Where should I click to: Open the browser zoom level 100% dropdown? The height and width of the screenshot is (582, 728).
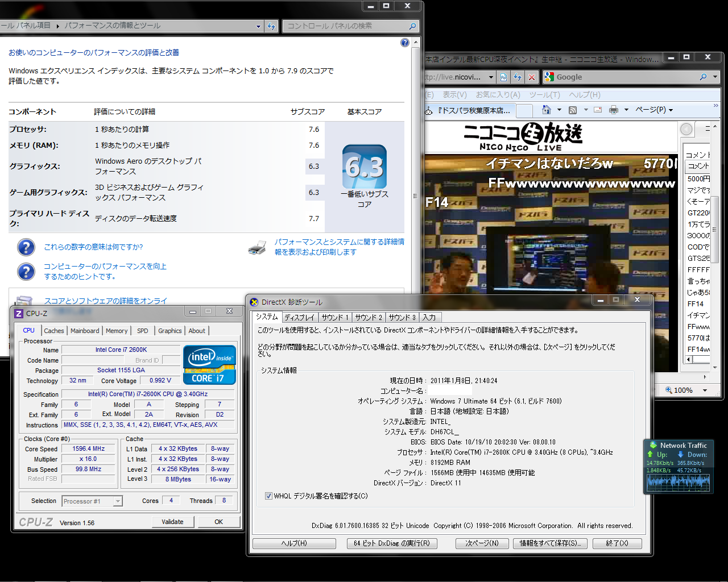[x=705, y=390]
